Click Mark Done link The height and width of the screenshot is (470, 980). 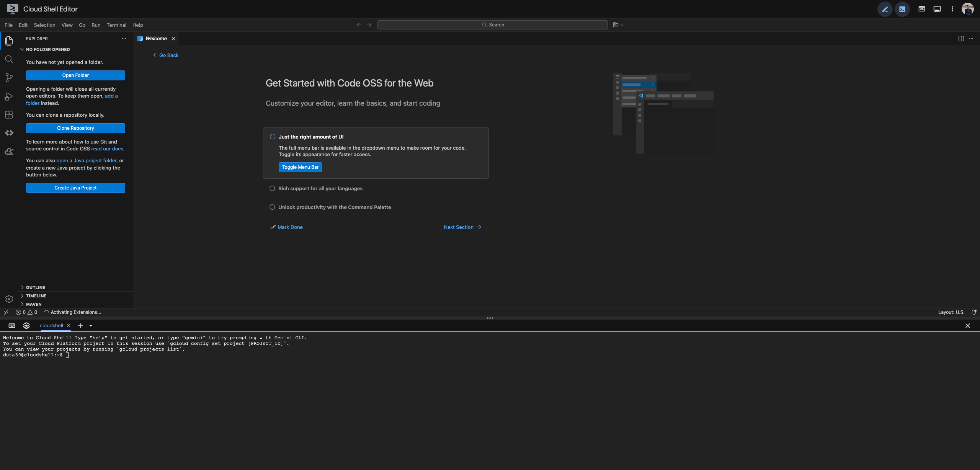pyautogui.click(x=286, y=227)
